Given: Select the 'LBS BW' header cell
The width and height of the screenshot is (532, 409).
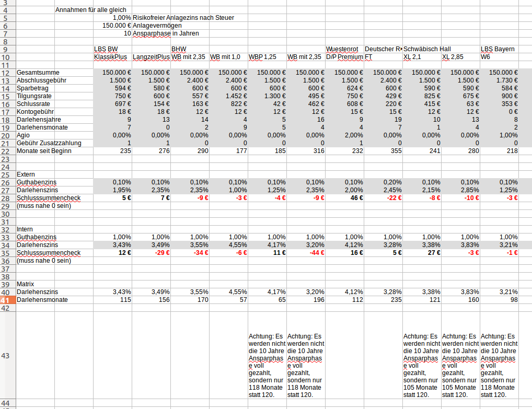Looking at the screenshot, I should click(x=113, y=49).
